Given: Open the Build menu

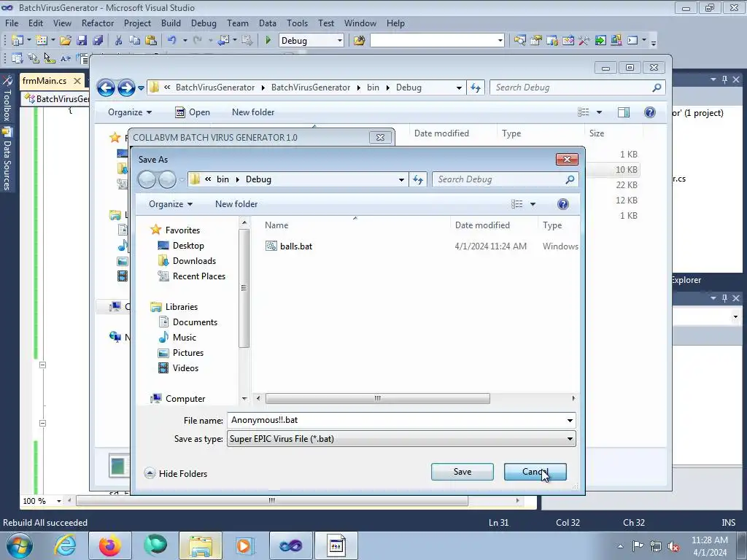Looking at the screenshot, I should [171, 23].
